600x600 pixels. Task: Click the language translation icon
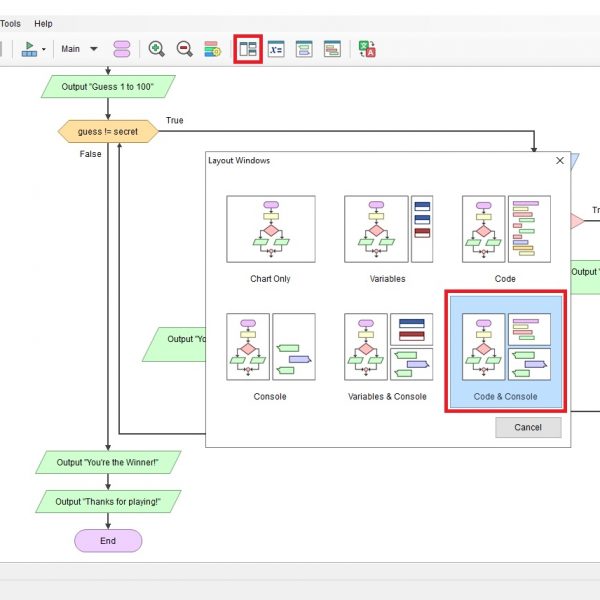(366, 48)
